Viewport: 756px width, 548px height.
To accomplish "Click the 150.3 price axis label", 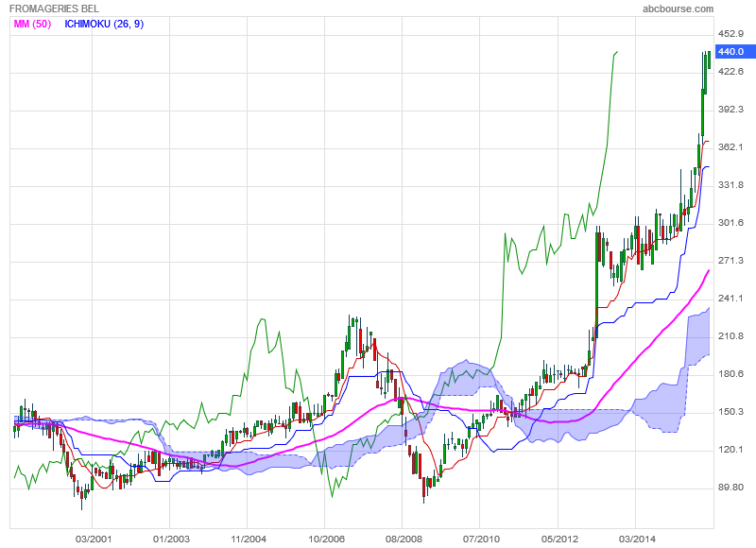I will [730, 412].
